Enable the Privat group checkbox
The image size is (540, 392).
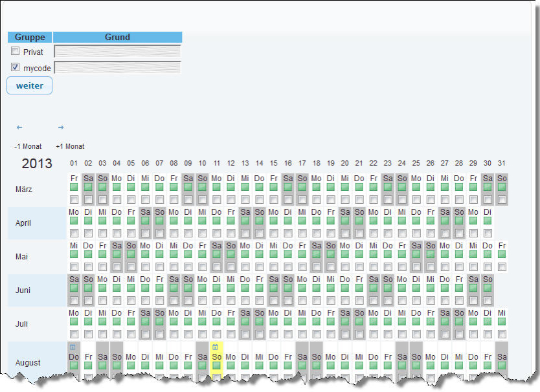point(16,51)
